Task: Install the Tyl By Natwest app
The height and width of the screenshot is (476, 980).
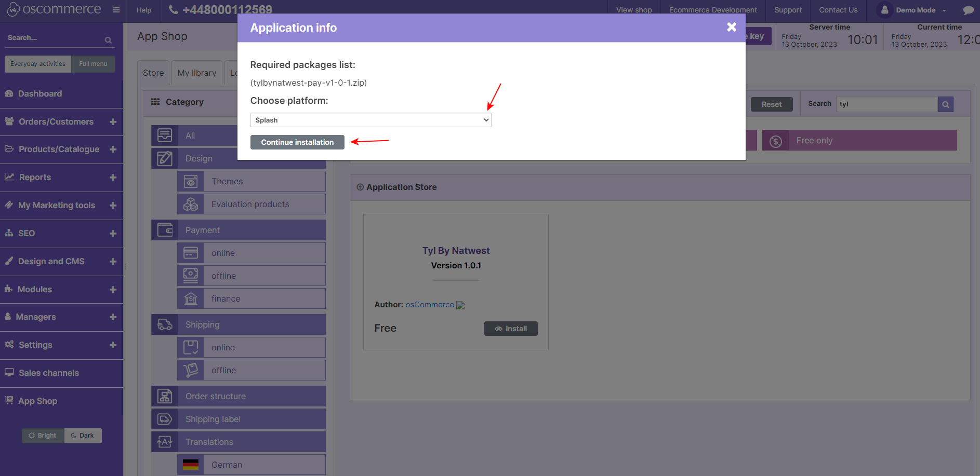Action: pyautogui.click(x=511, y=329)
